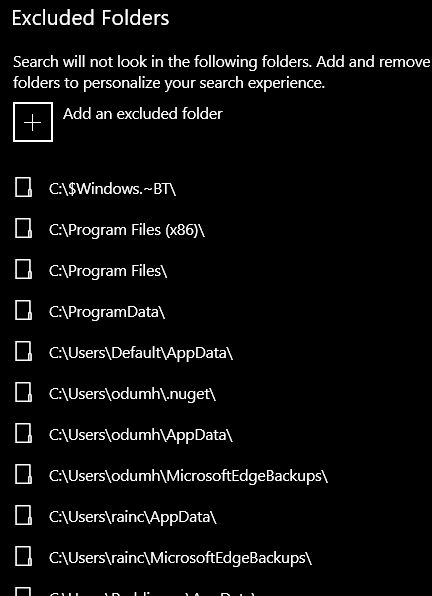Screen dimensions: 432x596
Task: Click folder icon beside odumh\MicrosoftEdgeBackups entry
Action: [23, 475]
